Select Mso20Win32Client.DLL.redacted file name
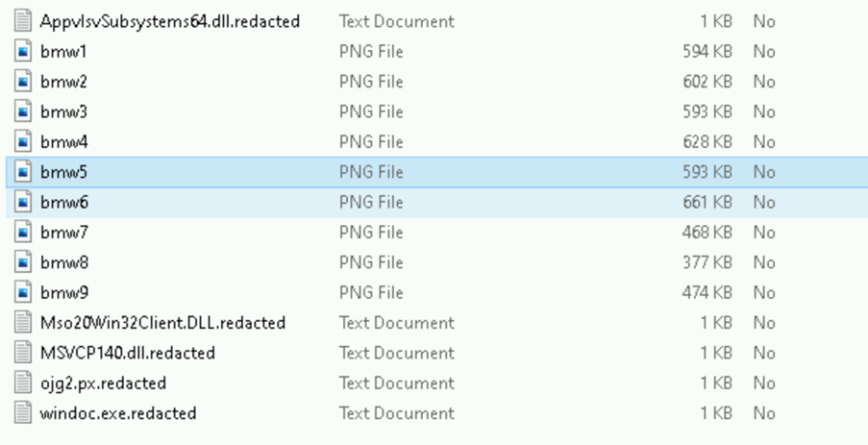The height and width of the screenshot is (445, 868). pos(162,323)
